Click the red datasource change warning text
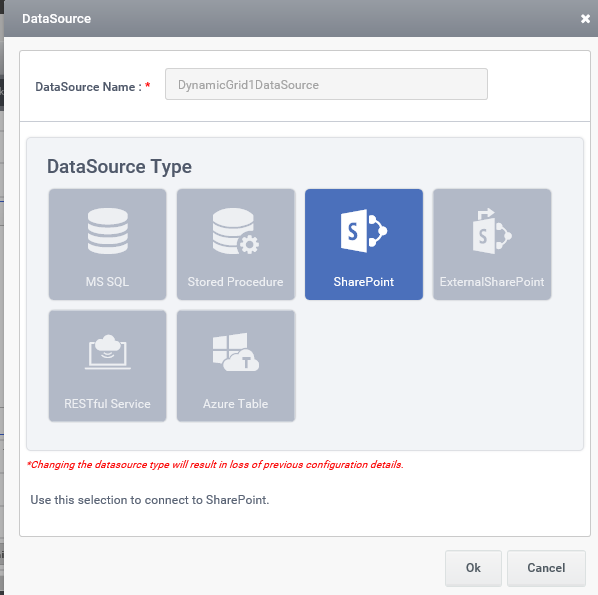 tap(215, 465)
